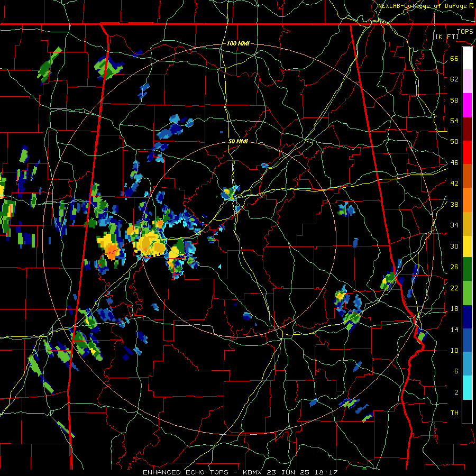
Task: Click the medium blue legend swatch
Action: pyautogui.click(x=467, y=341)
